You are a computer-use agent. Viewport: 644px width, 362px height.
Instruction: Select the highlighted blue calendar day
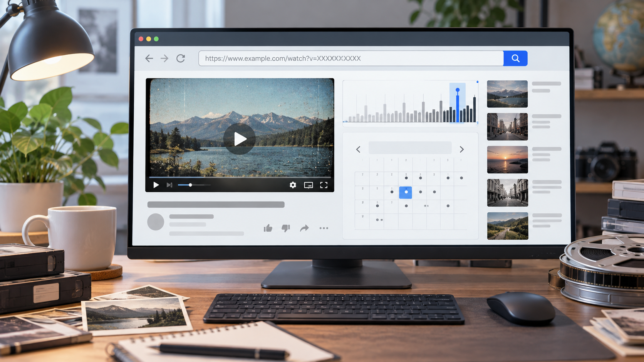(x=406, y=192)
